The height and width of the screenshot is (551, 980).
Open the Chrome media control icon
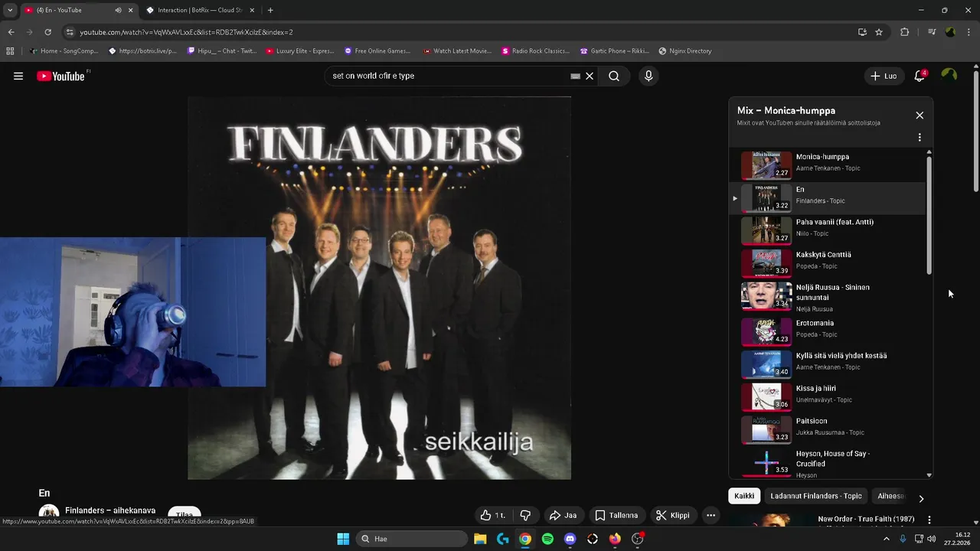[932, 32]
